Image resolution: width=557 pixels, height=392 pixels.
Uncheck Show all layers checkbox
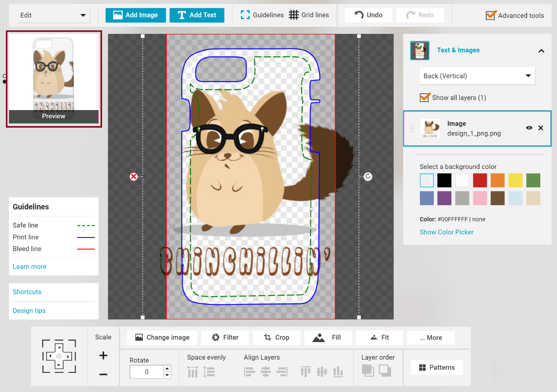425,97
